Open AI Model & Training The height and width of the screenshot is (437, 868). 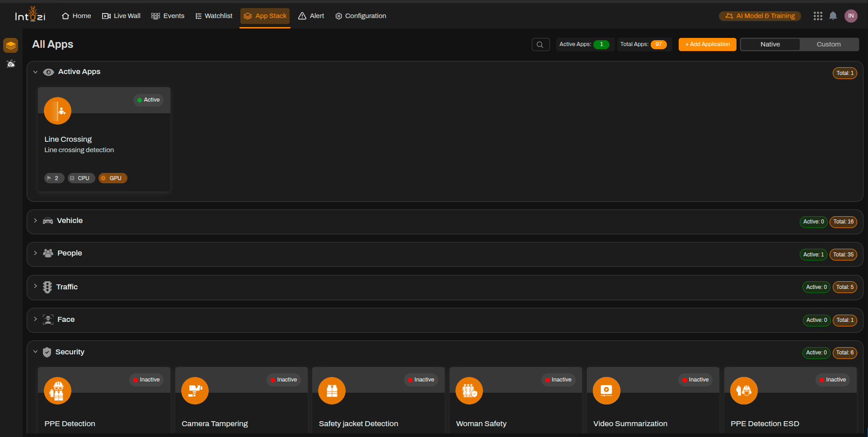click(760, 16)
